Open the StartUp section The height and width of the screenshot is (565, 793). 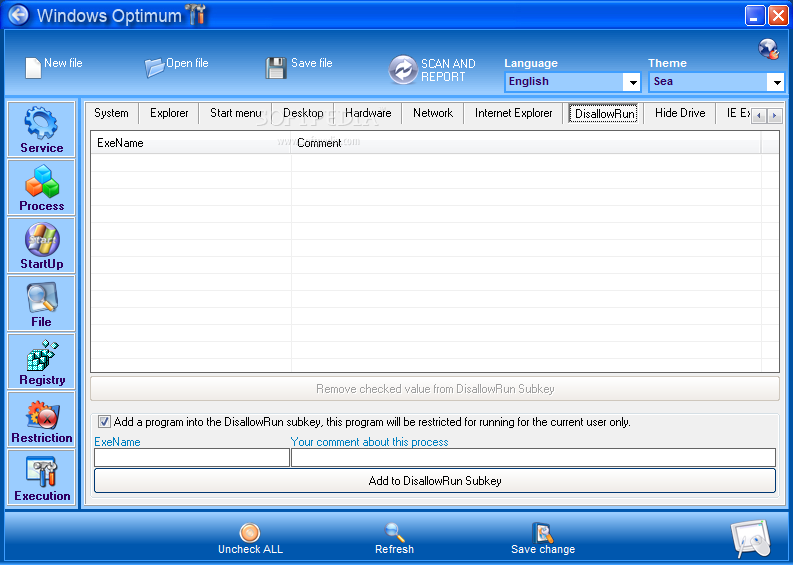41,245
